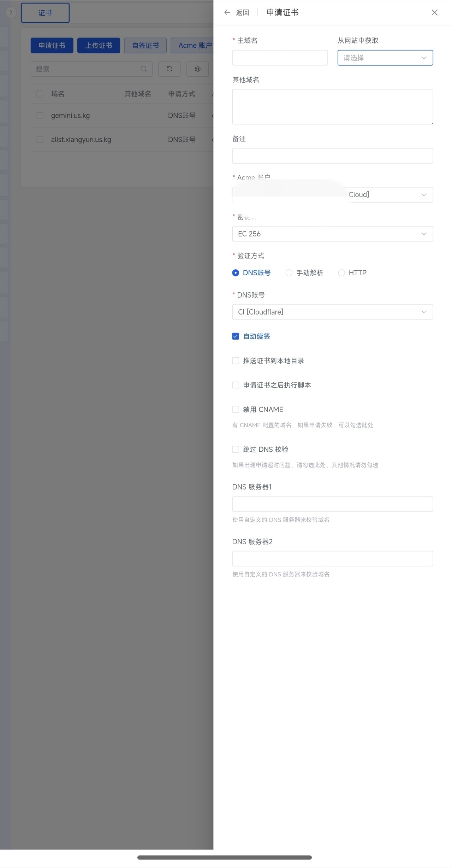Check the 跳过 DNS 校验 option
The width and height of the screenshot is (452, 868).
coord(236,450)
